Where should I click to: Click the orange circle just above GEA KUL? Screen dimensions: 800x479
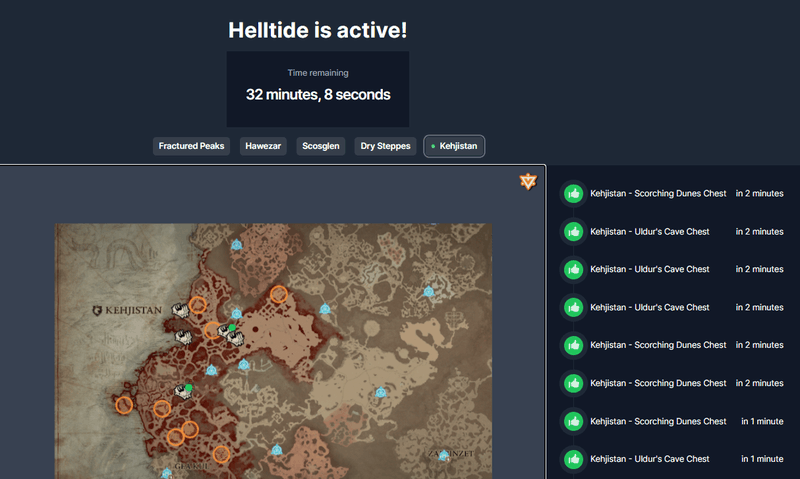coord(221,454)
